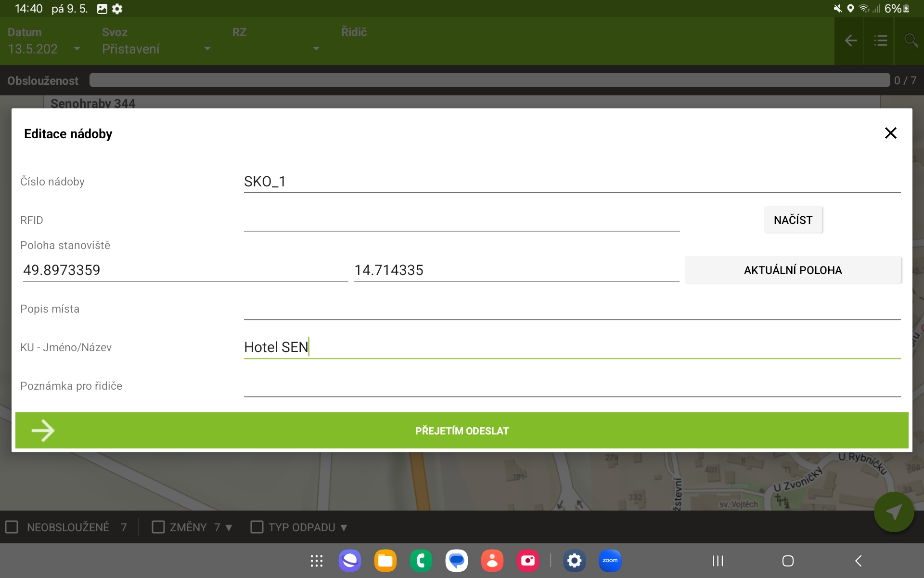This screenshot has width=924, height=578.
Task: Close the Editace nádoby dialog
Action: (890, 133)
